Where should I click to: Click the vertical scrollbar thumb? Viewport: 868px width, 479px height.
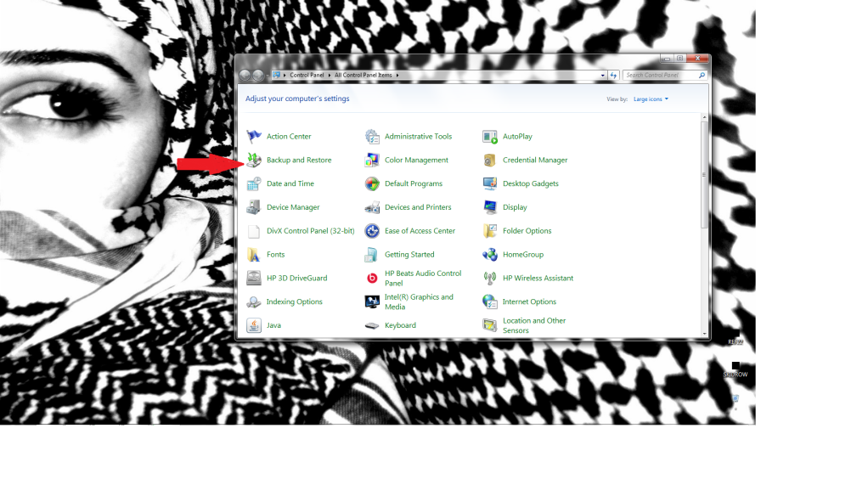704,174
